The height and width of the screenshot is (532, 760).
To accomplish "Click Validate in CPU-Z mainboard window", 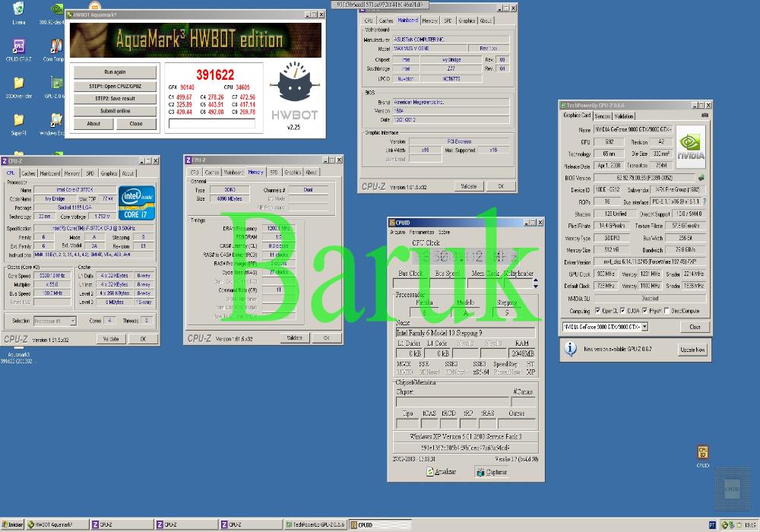I will tap(468, 186).
